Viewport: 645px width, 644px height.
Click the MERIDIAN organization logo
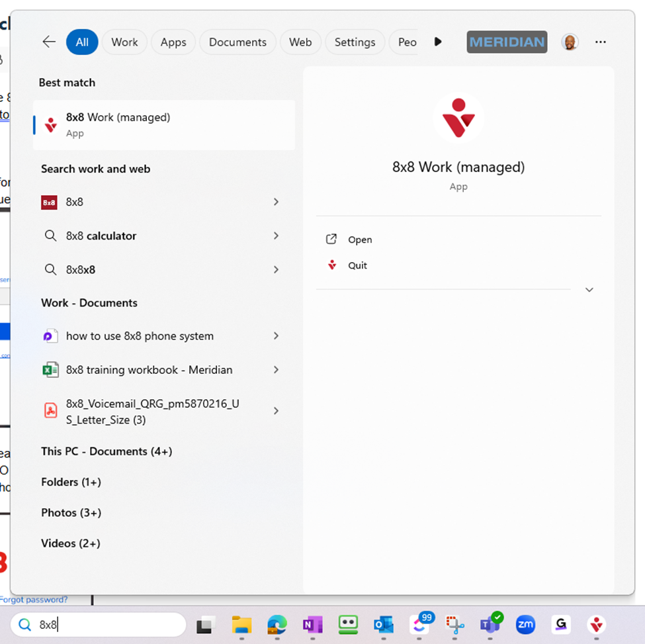click(x=507, y=42)
